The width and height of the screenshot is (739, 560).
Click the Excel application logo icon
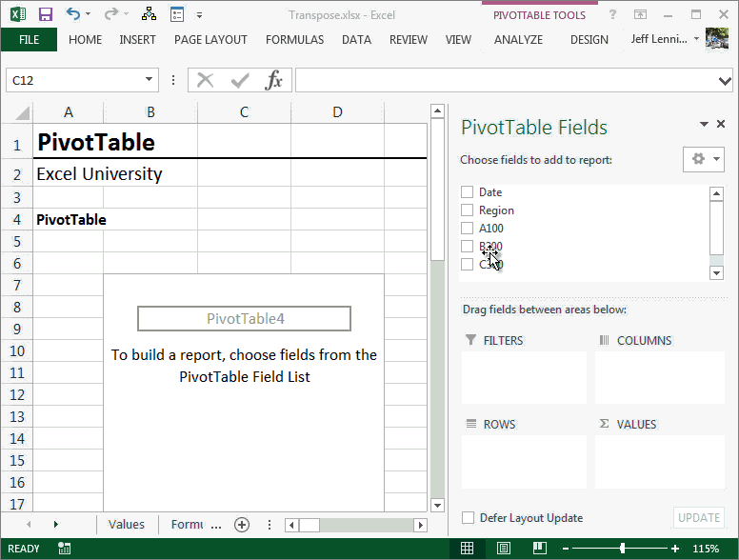18,14
